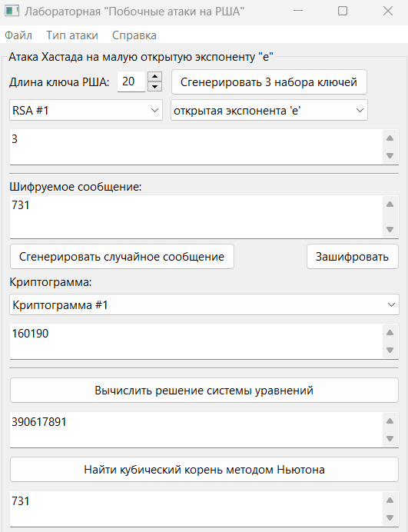Open the Файл menu
The width and height of the screenshot is (408, 532).
point(18,35)
